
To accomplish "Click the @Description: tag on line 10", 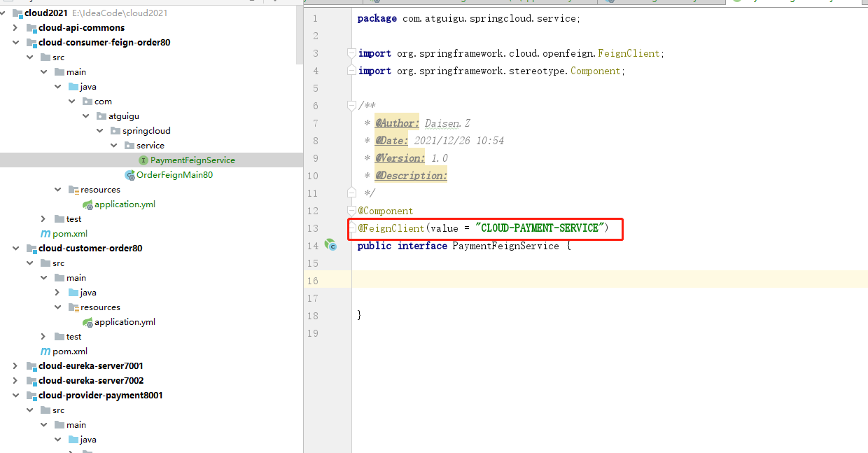I will (411, 176).
